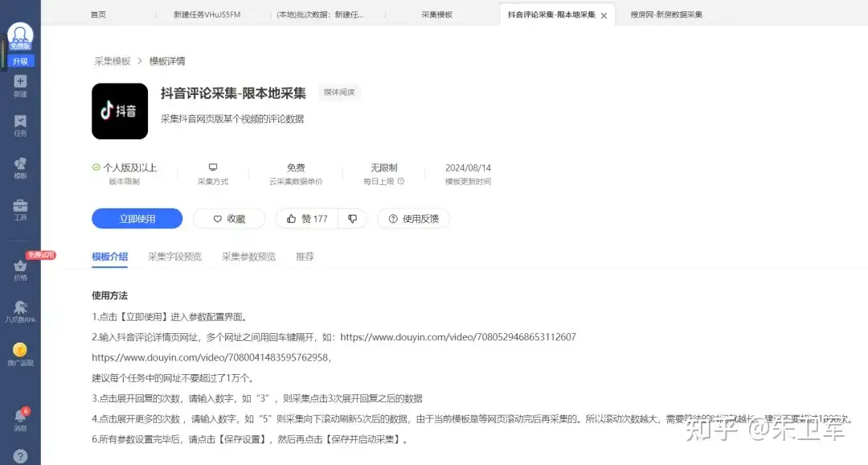Viewport: 868px width, 465px height.
Task: Click the douyin.com video URL ending 762958
Action: [210, 357]
